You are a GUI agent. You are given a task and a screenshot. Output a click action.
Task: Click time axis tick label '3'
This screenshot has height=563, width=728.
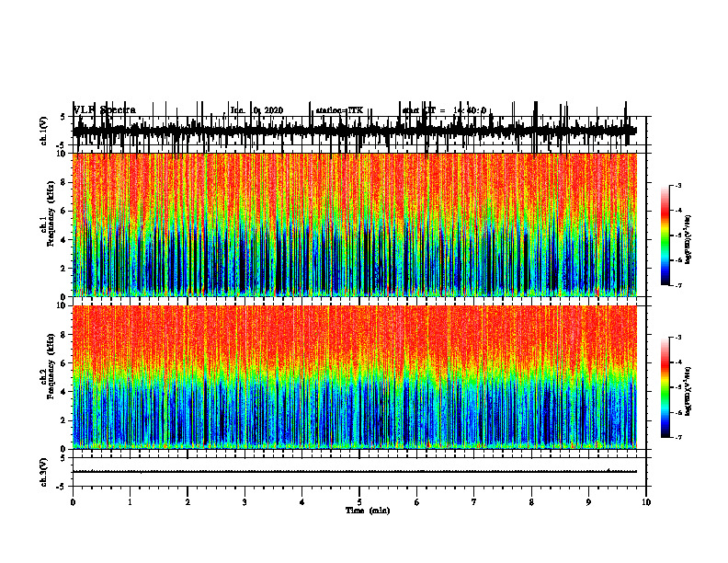pos(245,502)
